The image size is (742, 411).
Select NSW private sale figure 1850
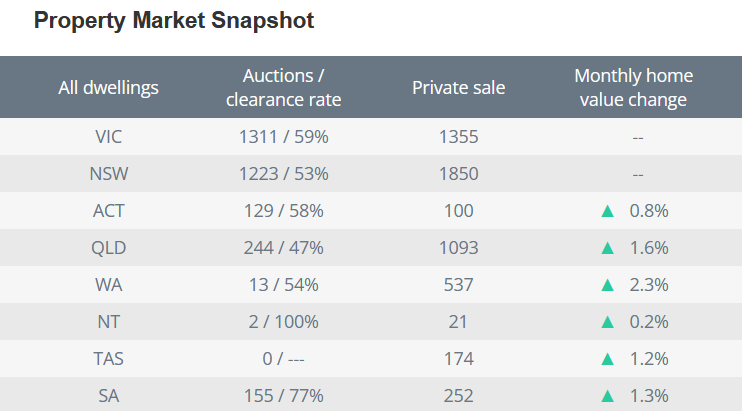point(458,174)
